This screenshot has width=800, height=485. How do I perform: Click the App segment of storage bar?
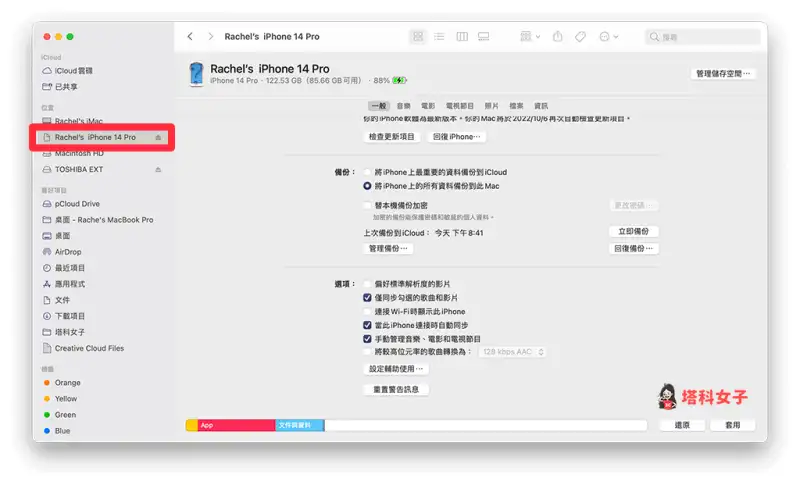coord(236,425)
